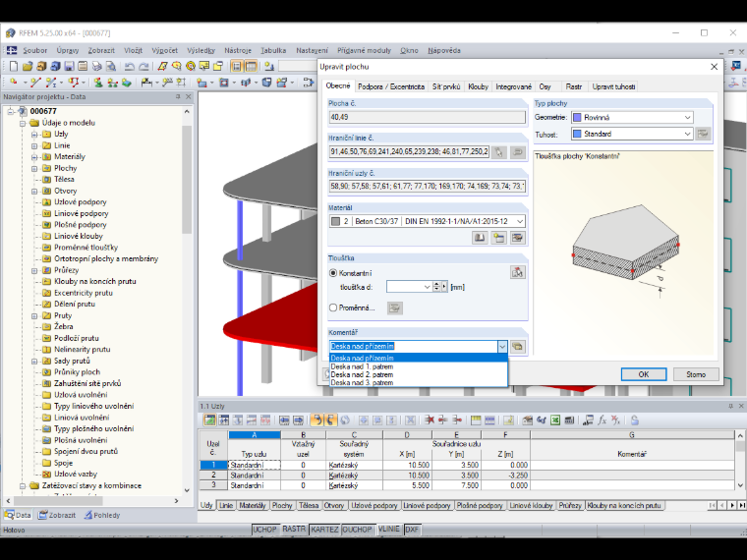Click the New file icon in toolbar
This screenshot has height=560, width=747.
coord(14,66)
